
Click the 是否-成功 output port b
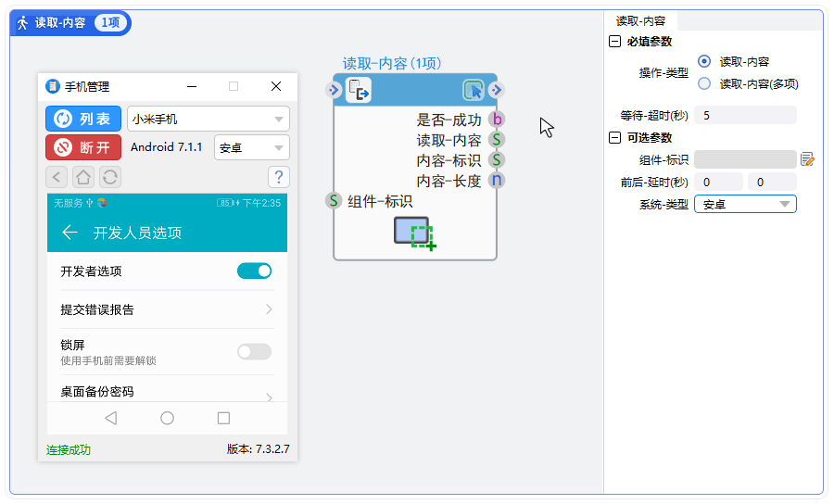coord(497,120)
